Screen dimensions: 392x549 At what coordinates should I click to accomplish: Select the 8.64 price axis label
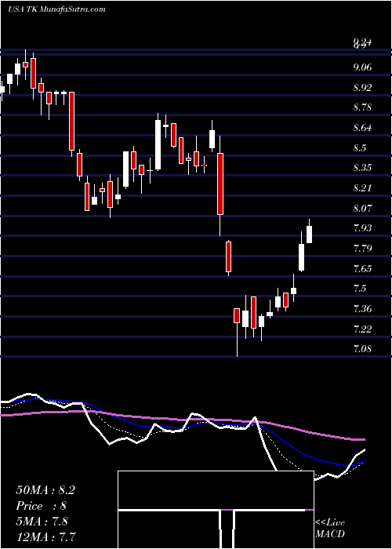click(x=362, y=127)
